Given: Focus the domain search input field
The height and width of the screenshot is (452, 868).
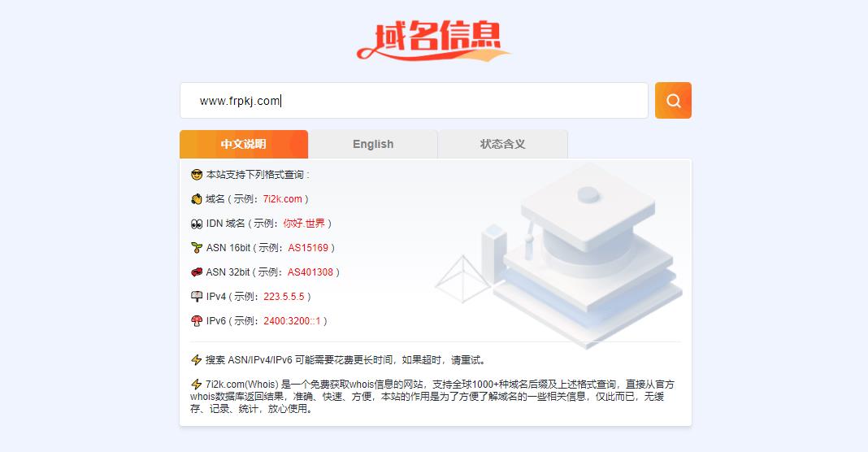Looking at the screenshot, I should coord(414,100).
